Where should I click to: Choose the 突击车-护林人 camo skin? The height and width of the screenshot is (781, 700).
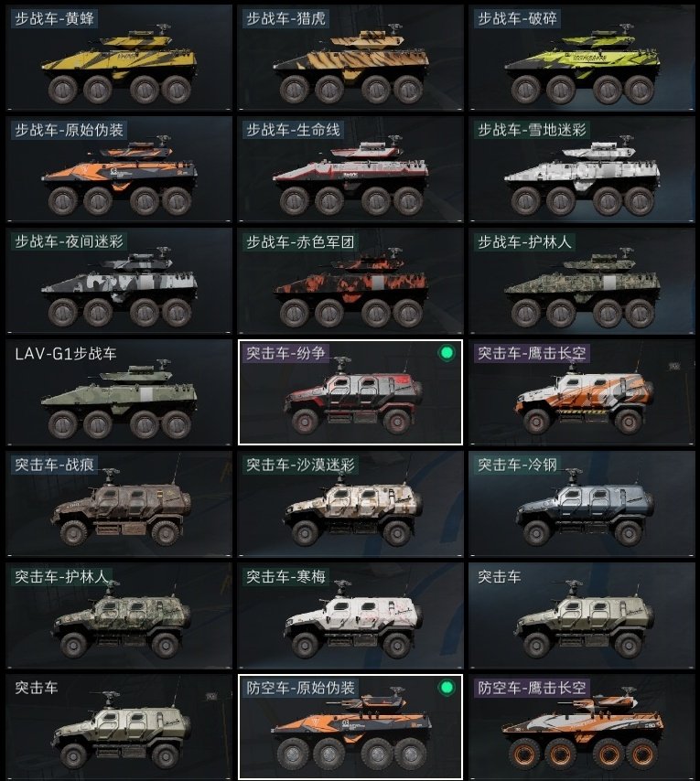(119, 615)
